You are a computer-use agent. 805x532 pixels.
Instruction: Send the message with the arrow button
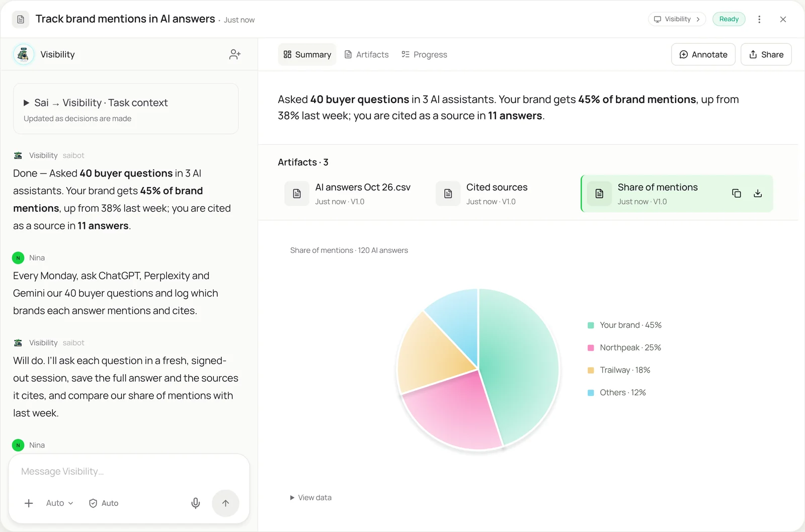click(225, 503)
